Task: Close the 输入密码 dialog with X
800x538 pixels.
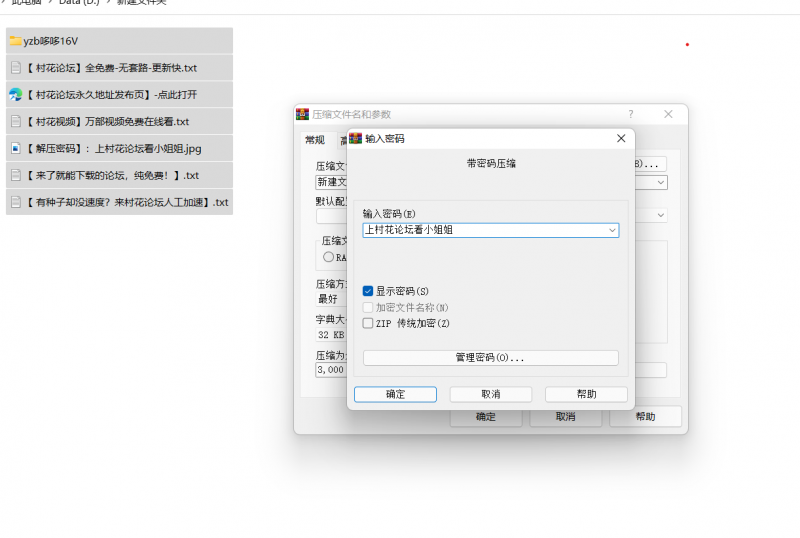Action: click(x=621, y=139)
